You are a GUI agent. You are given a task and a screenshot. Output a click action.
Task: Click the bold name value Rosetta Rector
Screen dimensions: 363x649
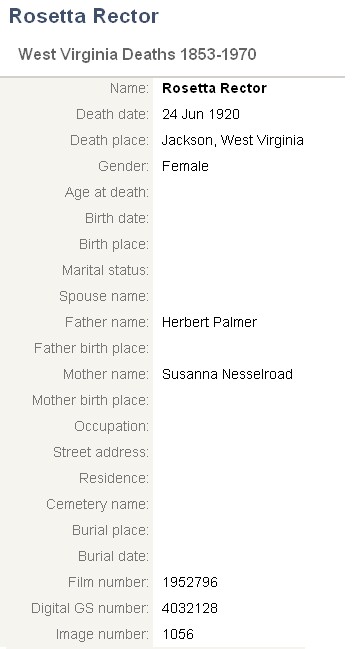[214, 88]
